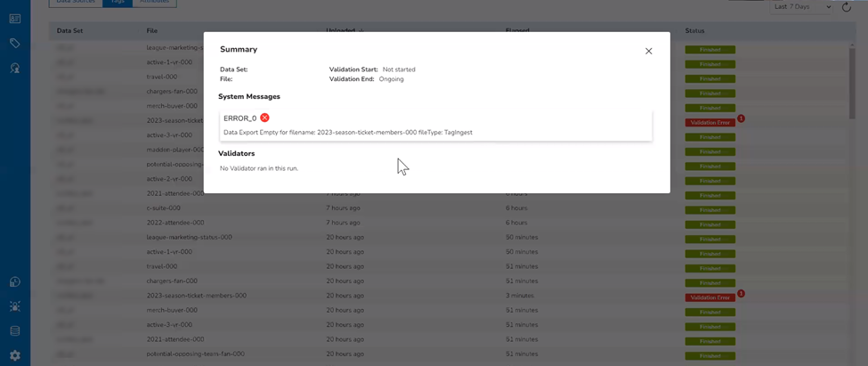Click the Summary dialog title
Viewport: 868px width, 366px height.
click(239, 49)
